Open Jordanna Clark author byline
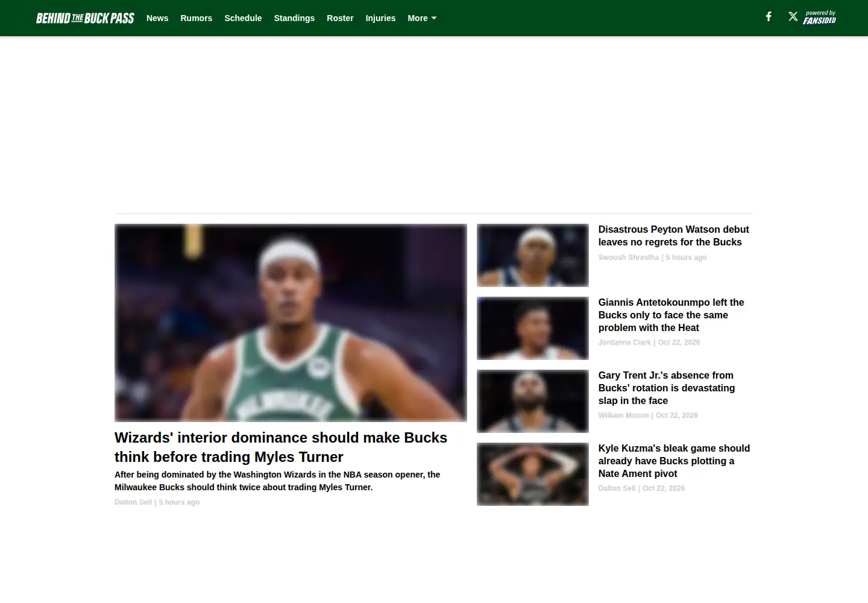This screenshot has height=603, width=868. (624, 343)
